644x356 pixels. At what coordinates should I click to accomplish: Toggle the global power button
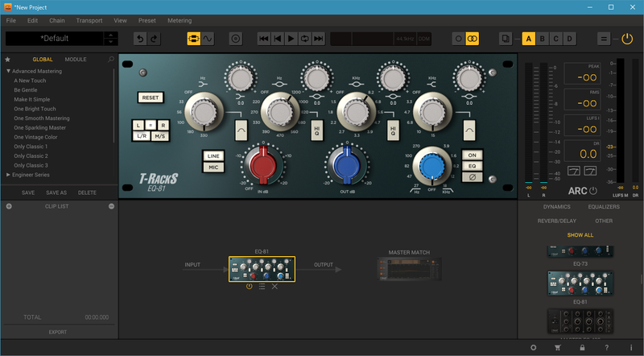627,39
